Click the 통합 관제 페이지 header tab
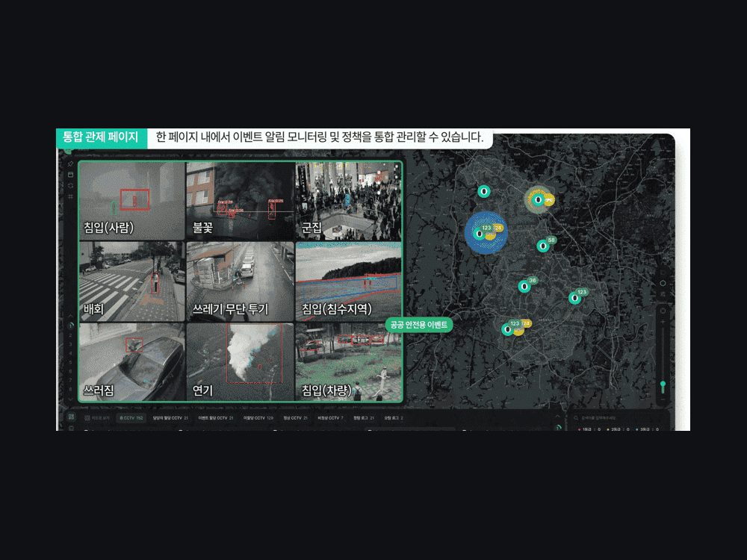 tap(101, 137)
